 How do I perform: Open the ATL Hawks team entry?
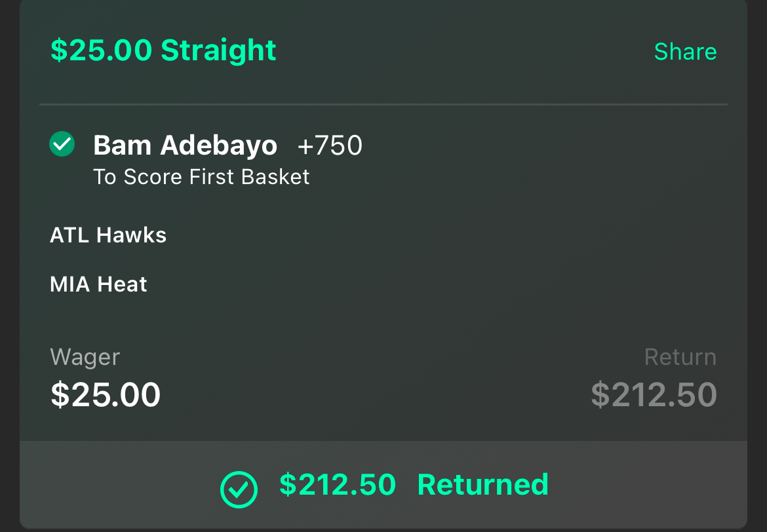tap(108, 235)
